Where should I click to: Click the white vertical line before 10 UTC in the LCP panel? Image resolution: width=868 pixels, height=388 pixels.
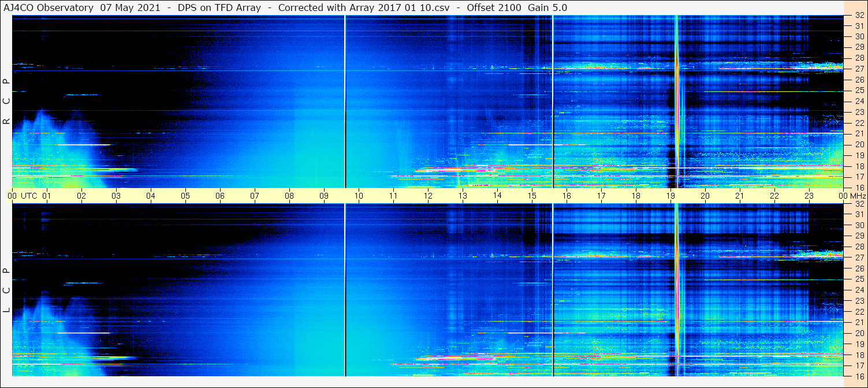[345, 289]
